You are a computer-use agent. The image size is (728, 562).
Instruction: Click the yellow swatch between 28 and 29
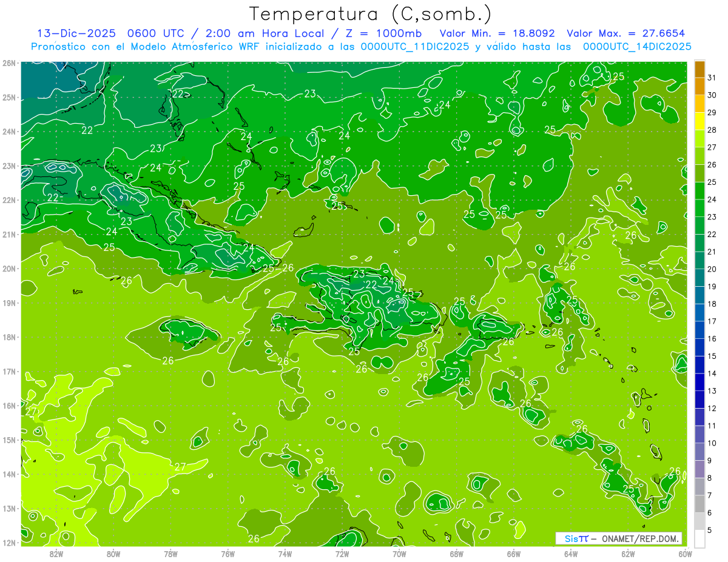[699, 121]
